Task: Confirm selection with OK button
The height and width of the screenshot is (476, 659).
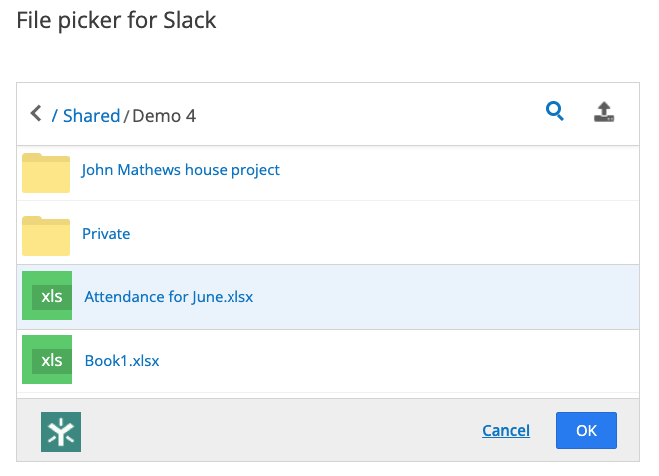Action: pos(586,430)
